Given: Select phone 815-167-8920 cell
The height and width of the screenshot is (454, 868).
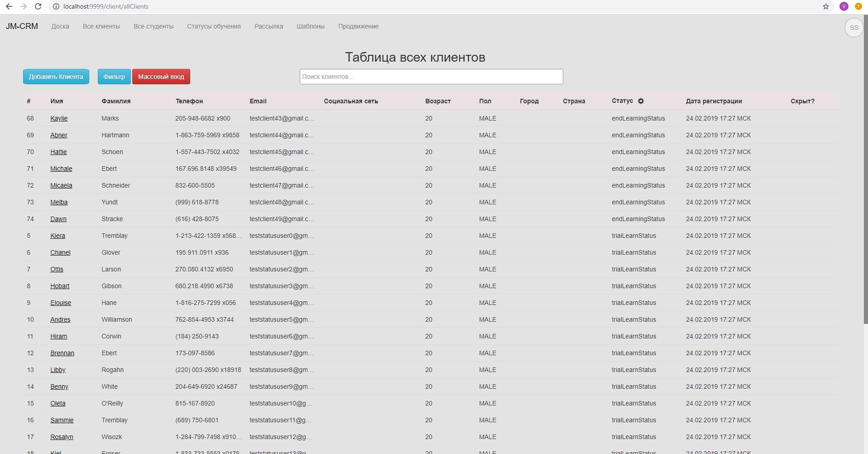Looking at the screenshot, I should point(195,403).
